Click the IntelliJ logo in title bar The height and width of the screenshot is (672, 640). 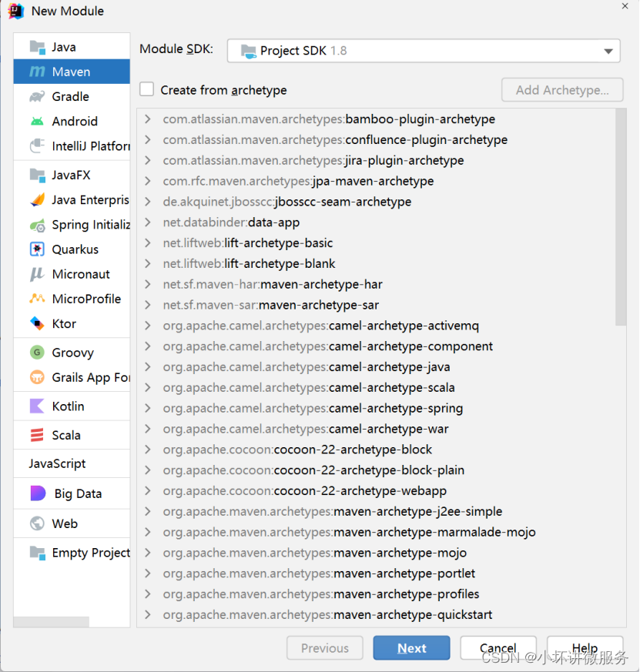point(16,11)
